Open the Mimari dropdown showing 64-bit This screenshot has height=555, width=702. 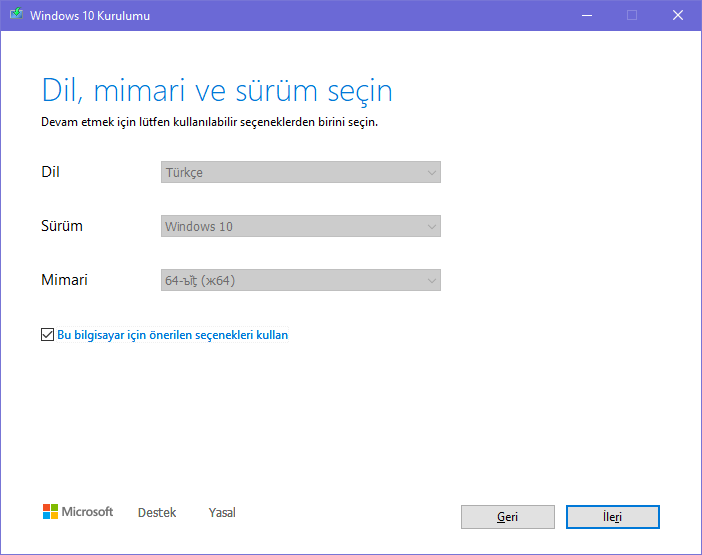pyautogui.click(x=300, y=280)
